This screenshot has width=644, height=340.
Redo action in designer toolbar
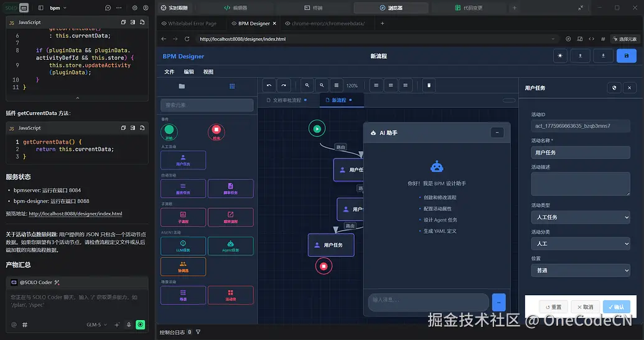284,85
